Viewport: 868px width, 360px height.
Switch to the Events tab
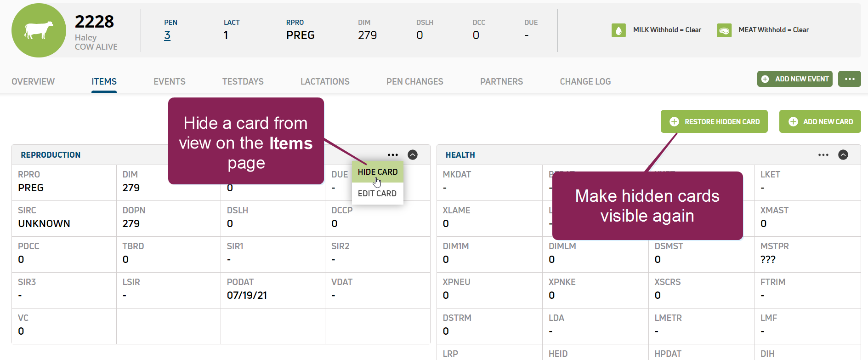click(x=170, y=82)
